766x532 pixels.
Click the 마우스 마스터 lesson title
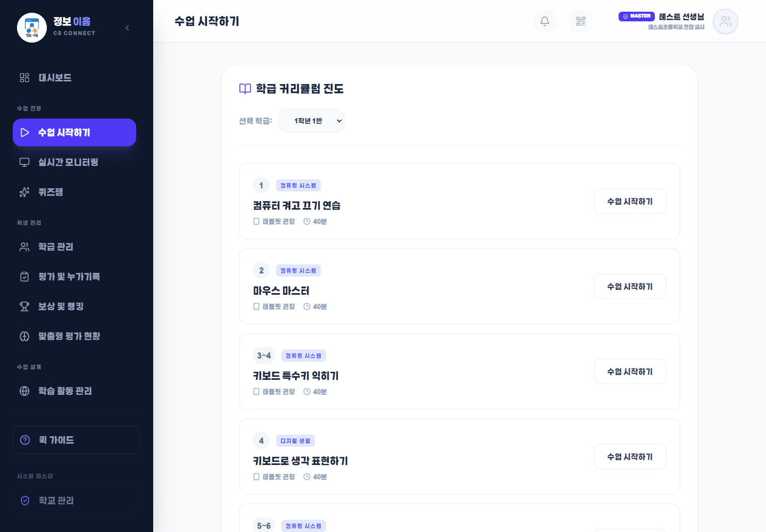[281, 290]
